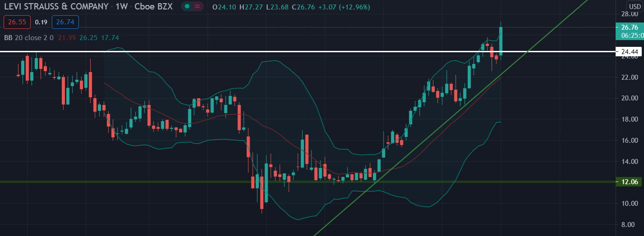Click the red 21.99 Bollinger basis value
The height and width of the screenshot is (236, 644).
pos(67,38)
